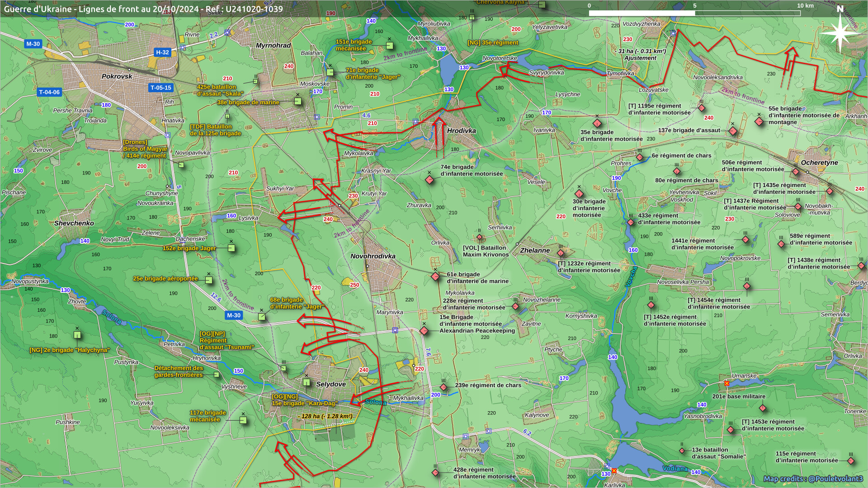
Task: Click the 239e régiment de chars diamond marker
Action: 443,387
